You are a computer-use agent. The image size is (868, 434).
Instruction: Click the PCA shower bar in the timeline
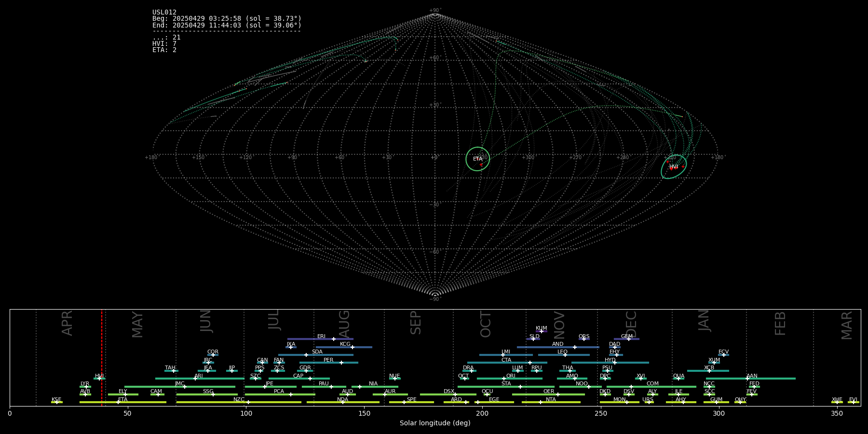tap(280, 394)
